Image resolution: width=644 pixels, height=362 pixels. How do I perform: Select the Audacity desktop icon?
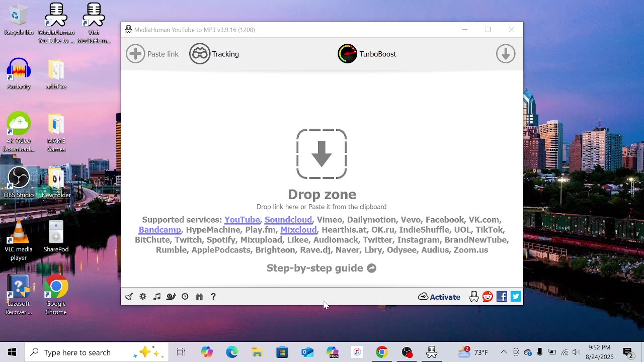pyautogui.click(x=19, y=74)
